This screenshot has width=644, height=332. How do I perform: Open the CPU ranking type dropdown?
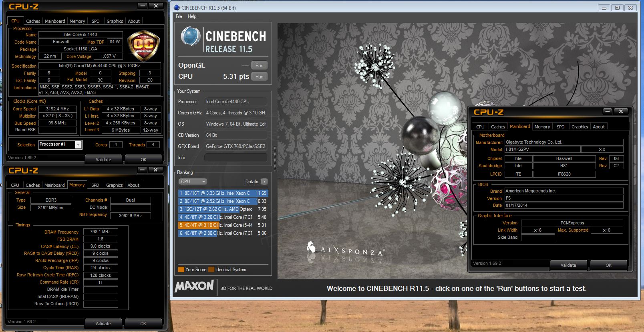(x=193, y=182)
